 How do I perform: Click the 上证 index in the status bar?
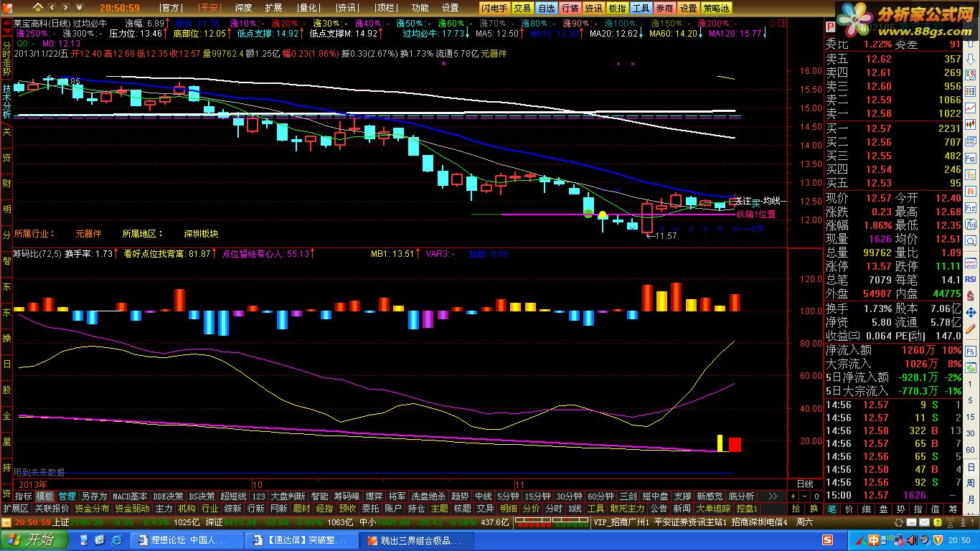coord(62,522)
